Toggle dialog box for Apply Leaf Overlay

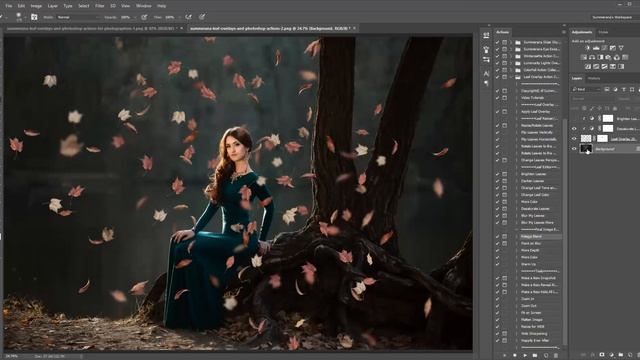[x=504, y=111]
